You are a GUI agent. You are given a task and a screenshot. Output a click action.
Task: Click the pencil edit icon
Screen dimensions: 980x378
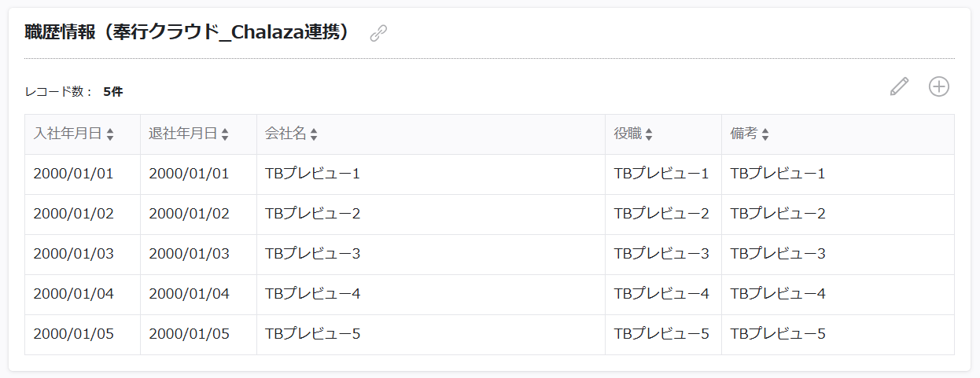[899, 86]
